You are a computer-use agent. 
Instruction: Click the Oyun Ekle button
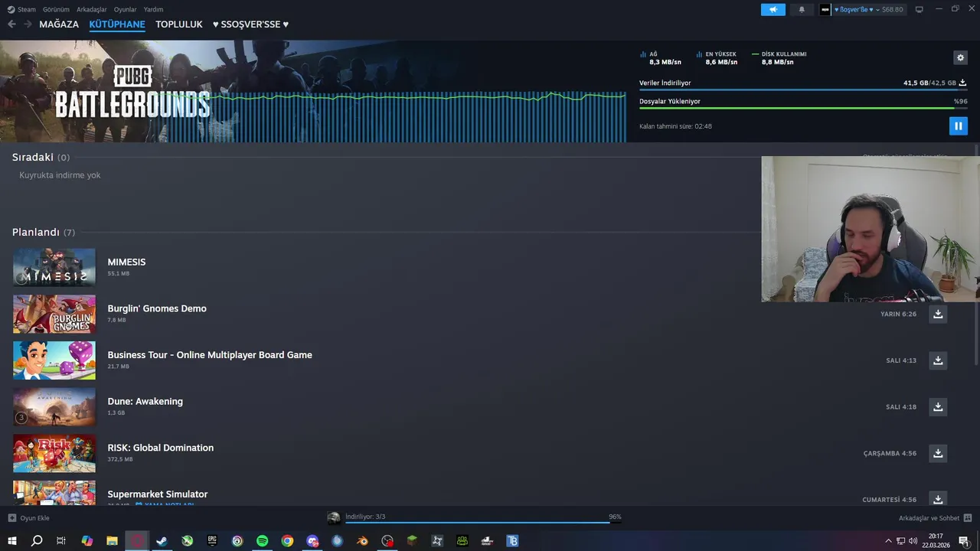click(29, 518)
